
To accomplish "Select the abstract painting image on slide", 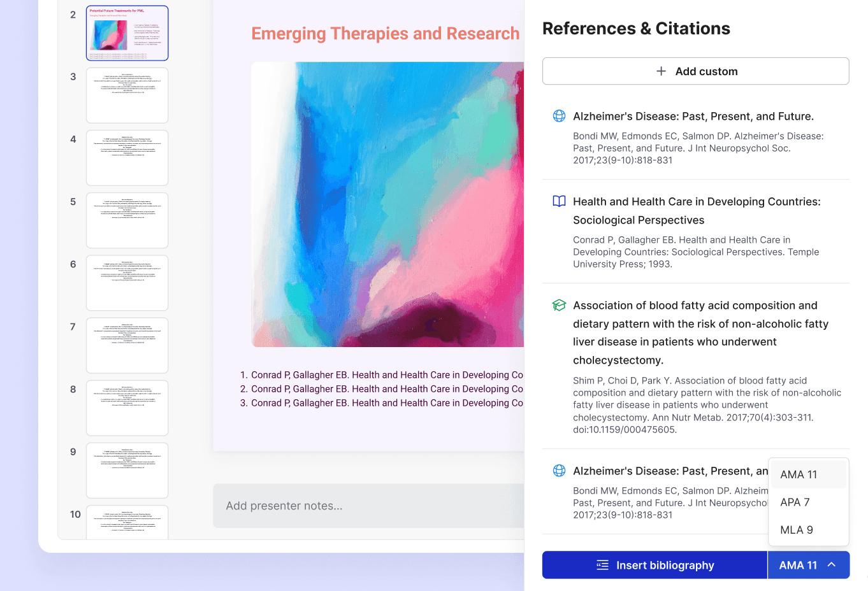I will click(387, 204).
